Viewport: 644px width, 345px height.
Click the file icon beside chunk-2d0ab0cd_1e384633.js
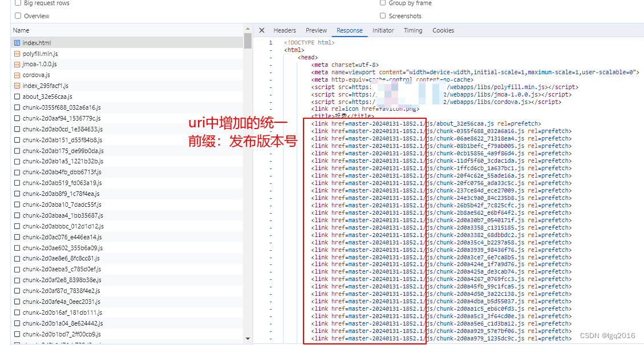click(17, 129)
